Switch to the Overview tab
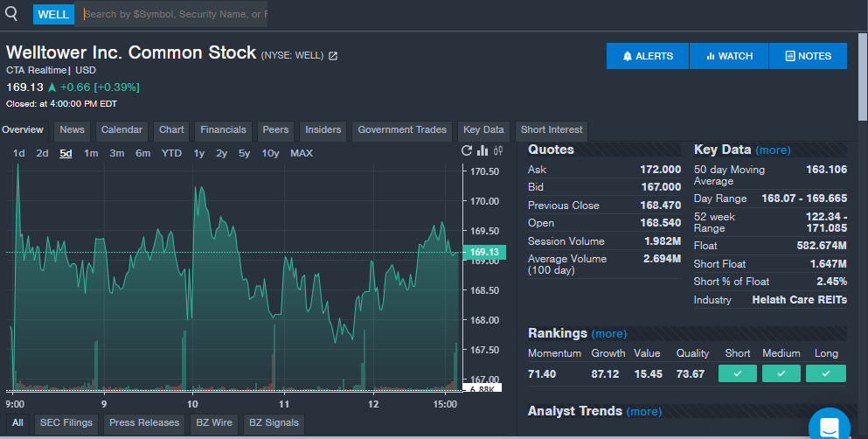The height and width of the screenshot is (439, 868). coord(23,130)
